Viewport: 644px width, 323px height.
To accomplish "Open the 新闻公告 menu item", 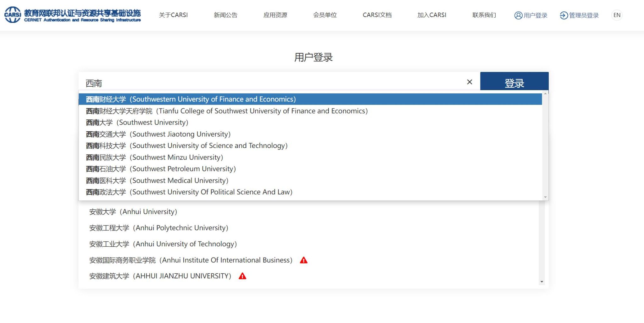I will (x=225, y=15).
